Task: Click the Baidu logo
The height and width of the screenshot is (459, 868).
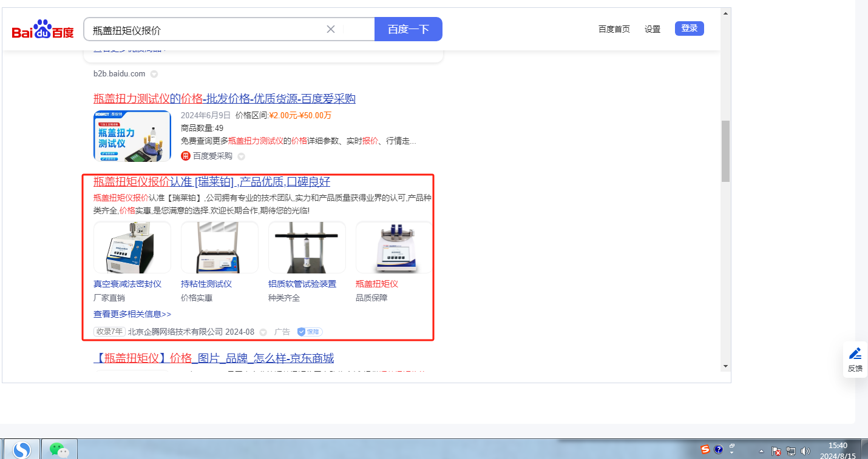Action: click(43, 29)
